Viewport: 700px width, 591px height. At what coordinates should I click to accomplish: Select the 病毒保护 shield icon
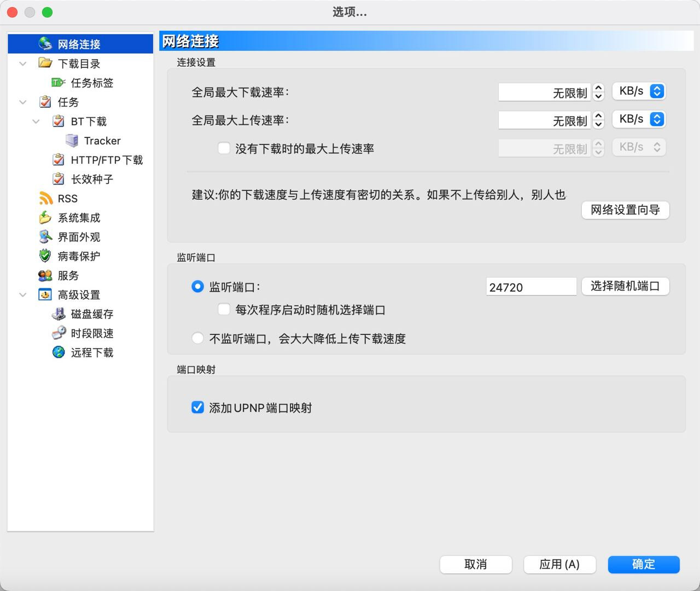coord(45,256)
